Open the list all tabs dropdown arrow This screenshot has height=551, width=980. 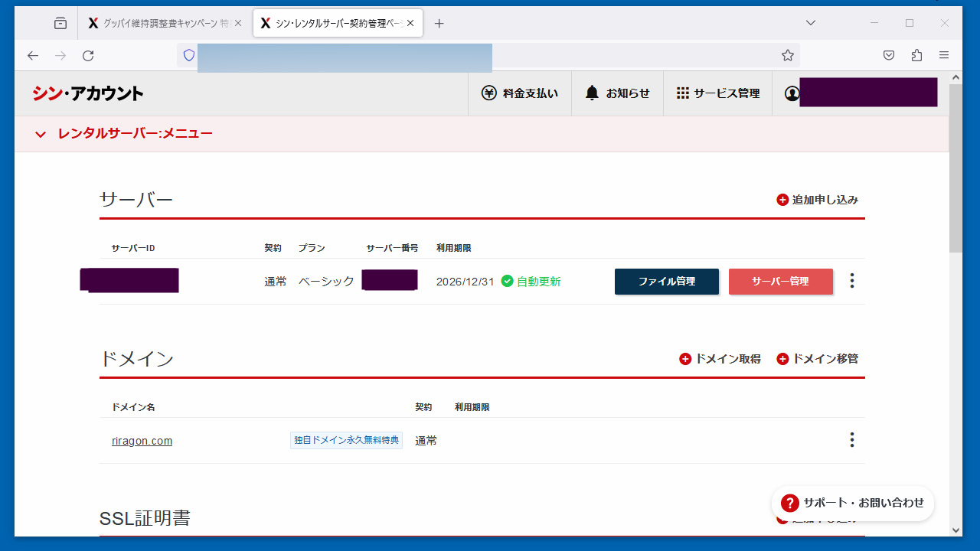(x=811, y=23)
